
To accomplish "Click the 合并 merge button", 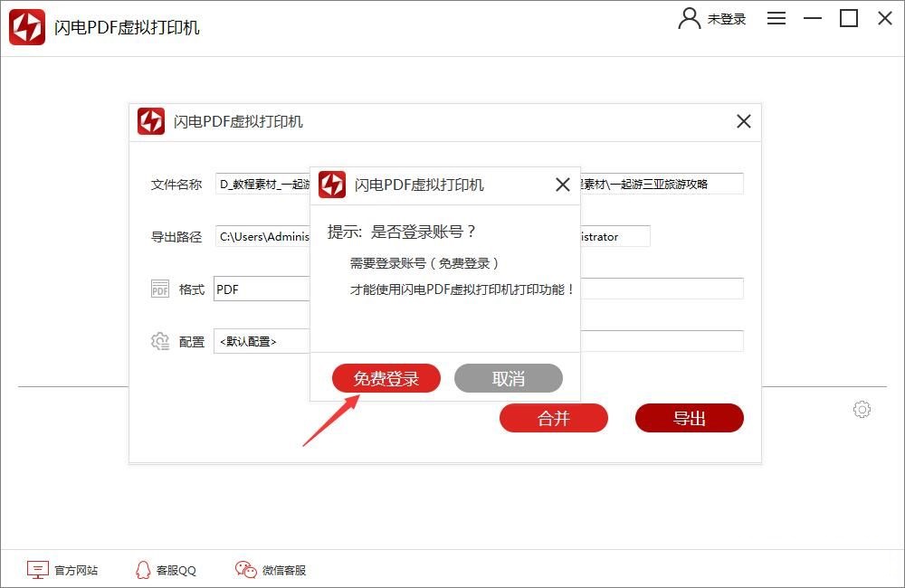I will tap(553, 418).
